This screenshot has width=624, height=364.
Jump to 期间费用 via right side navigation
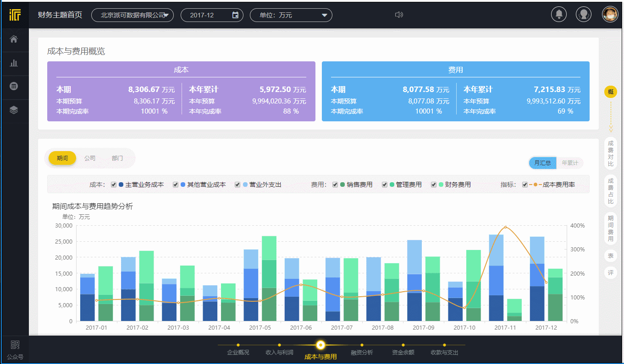coord(611,228)
